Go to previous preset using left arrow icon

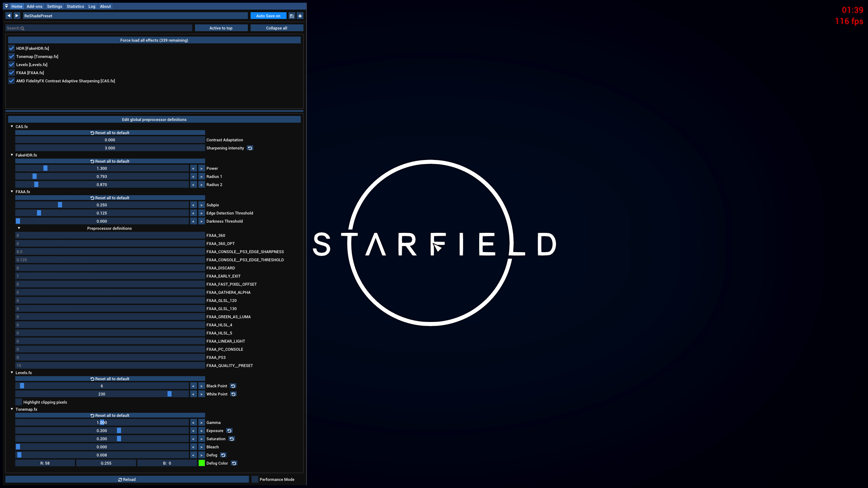point(8,15)
